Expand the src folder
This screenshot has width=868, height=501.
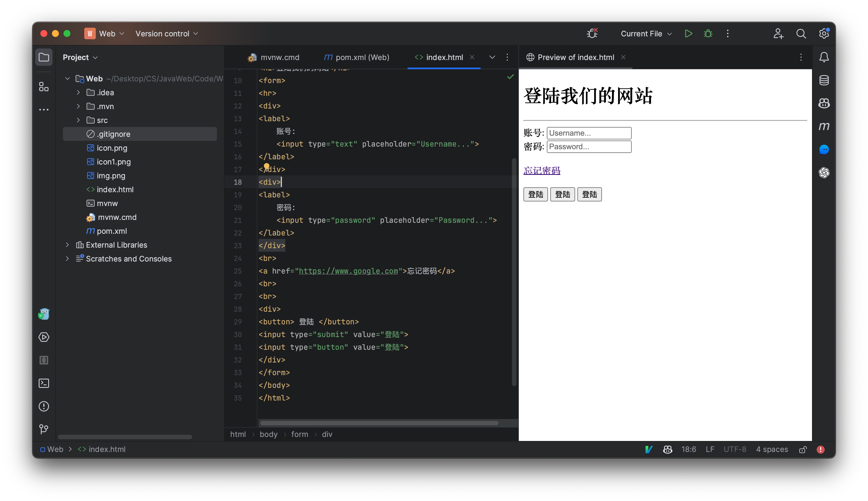coord(78,120)
